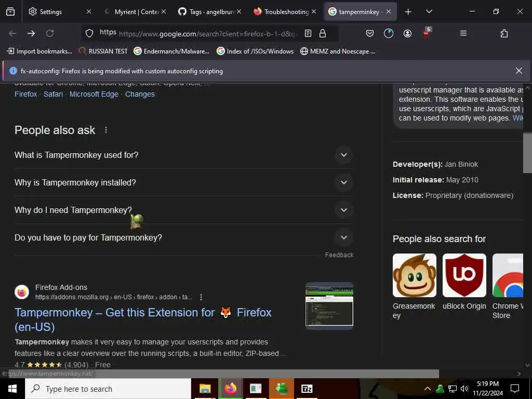Toggle reader view icon in address bar
This screenshot has width=532, height=399.
[x=308, y=33]
